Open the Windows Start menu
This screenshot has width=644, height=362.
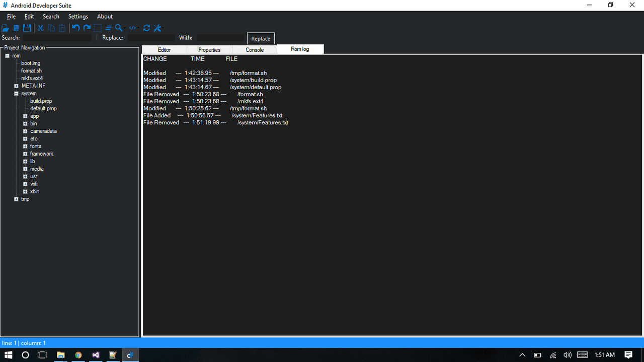coord(9,355)
